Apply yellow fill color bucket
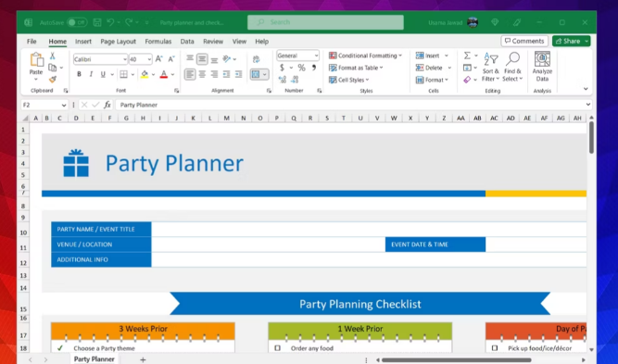618x364 pixels. tap(145, 74)
